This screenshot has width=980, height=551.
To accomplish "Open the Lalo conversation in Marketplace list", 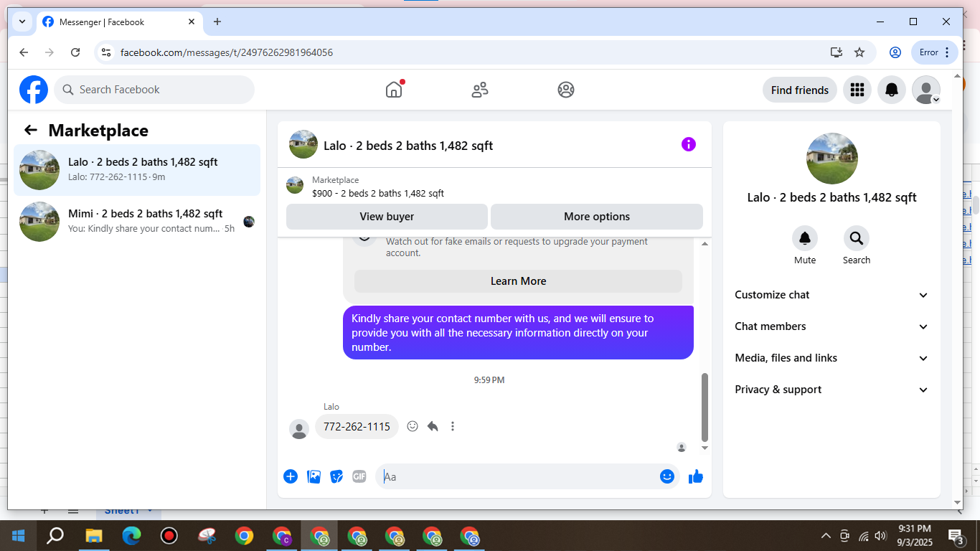I will pos(137,170).
